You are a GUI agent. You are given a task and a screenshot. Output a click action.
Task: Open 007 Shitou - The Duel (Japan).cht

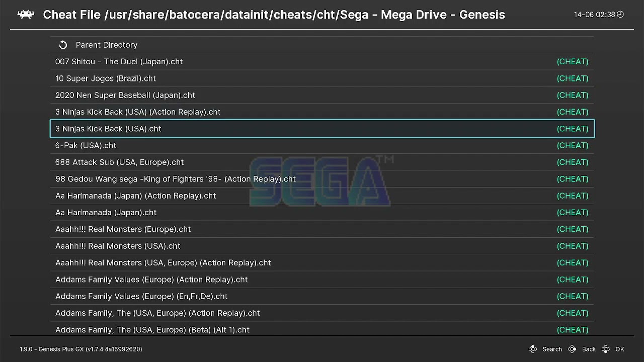[322, 61]
